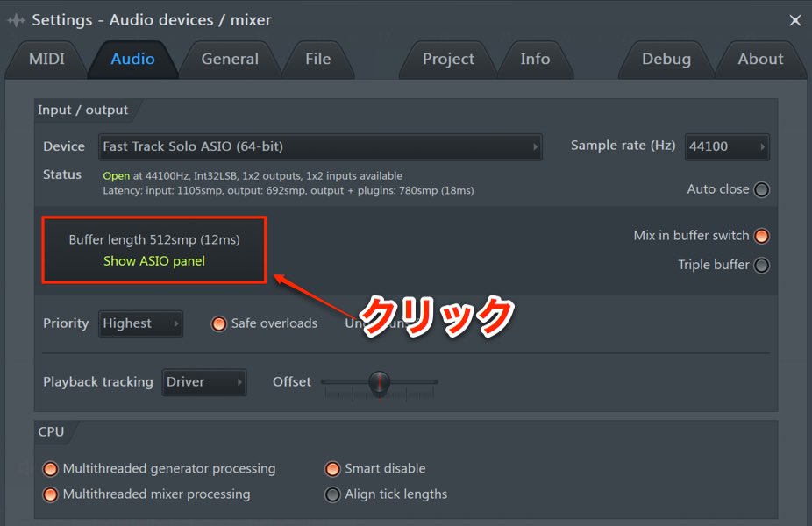Open Playback tracking Driver dropdown
This screenshot has width=812, height=526.
coord(204,382)
